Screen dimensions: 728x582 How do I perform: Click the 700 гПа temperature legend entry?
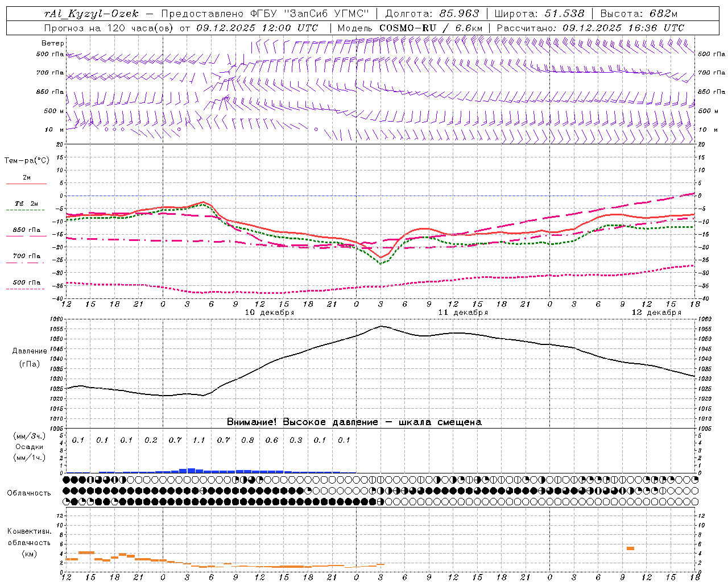click(27, 256)
